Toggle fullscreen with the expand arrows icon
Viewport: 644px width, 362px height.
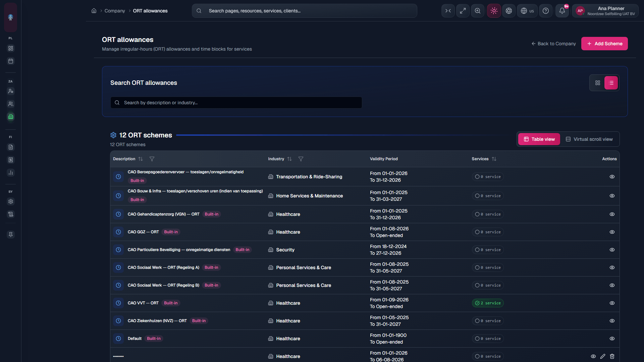pyautogui.click(x=463, y=11)
